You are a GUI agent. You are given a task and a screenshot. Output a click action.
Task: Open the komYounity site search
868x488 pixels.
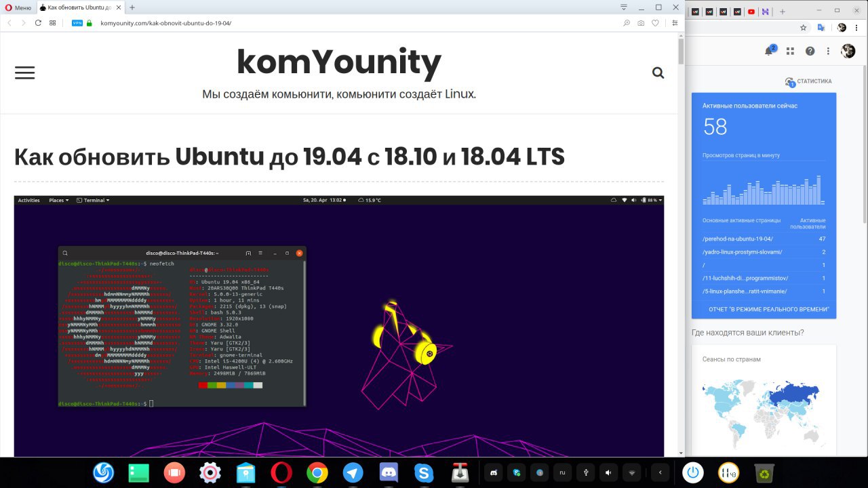(658, 73)
